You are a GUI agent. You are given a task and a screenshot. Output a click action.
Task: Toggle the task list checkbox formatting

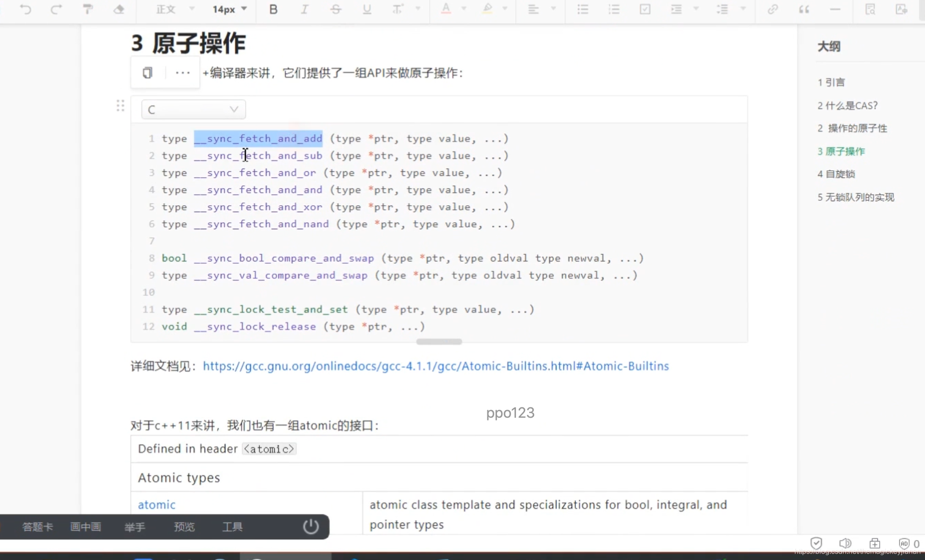click(645, 9)
